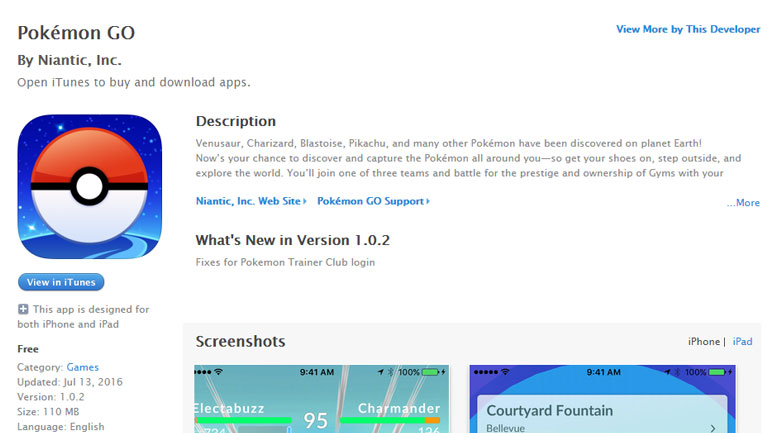Open the Games category link
The height and width of the screenshot is (433, 770).
click(x=82, y=367)
